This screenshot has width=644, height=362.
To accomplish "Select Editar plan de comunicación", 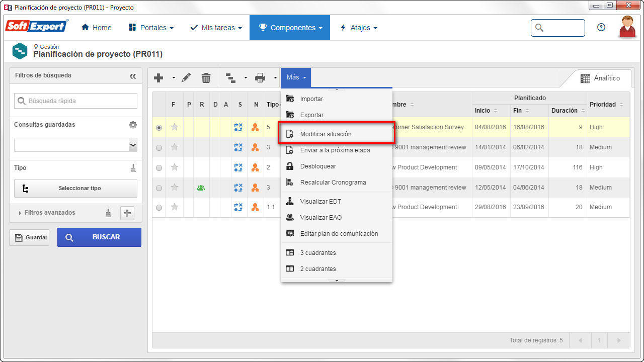I will click(x=337, y=234).
